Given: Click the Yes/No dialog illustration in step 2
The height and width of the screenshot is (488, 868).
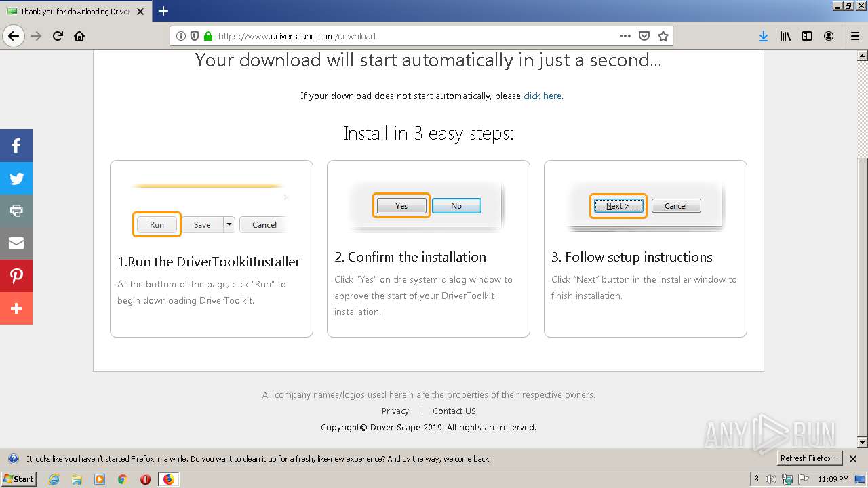Looking at the screenshot, I should (429, 205).
